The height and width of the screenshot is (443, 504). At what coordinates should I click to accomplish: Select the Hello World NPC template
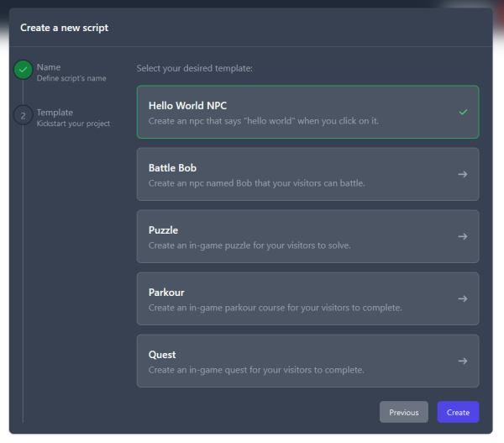(x=308, y=112)
